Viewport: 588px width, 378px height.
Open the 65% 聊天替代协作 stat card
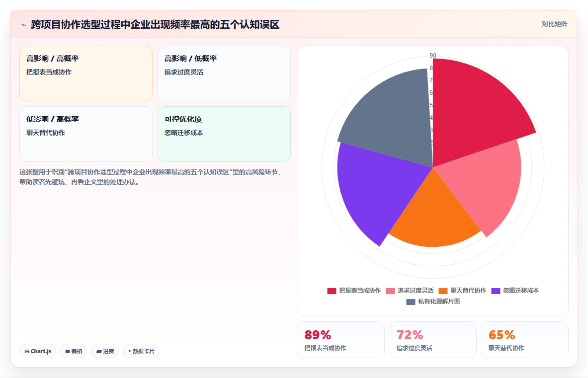point(525,339)
